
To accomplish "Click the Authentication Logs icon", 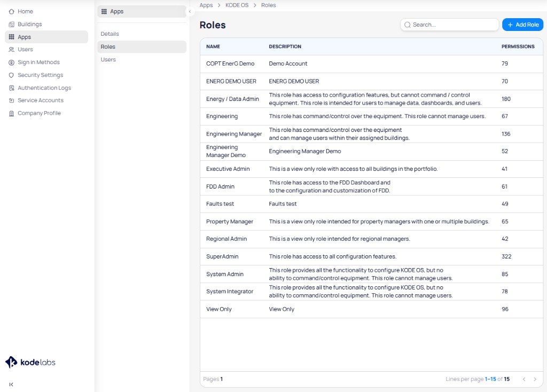I will [x=12, y=88].
